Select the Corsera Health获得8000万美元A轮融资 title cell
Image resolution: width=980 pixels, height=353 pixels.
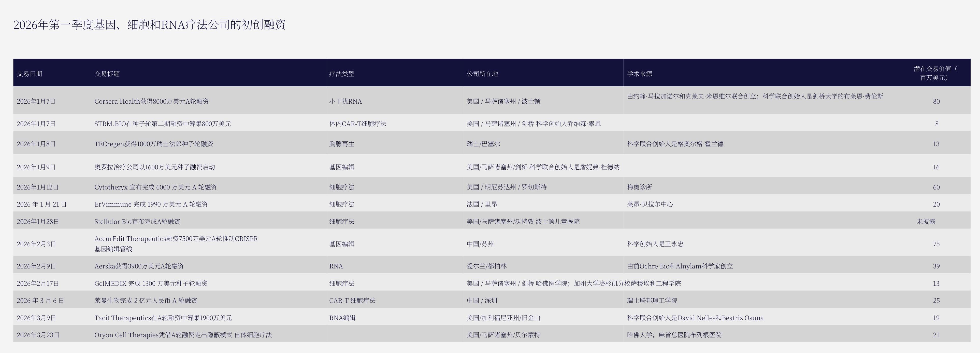tap(151, 101)
